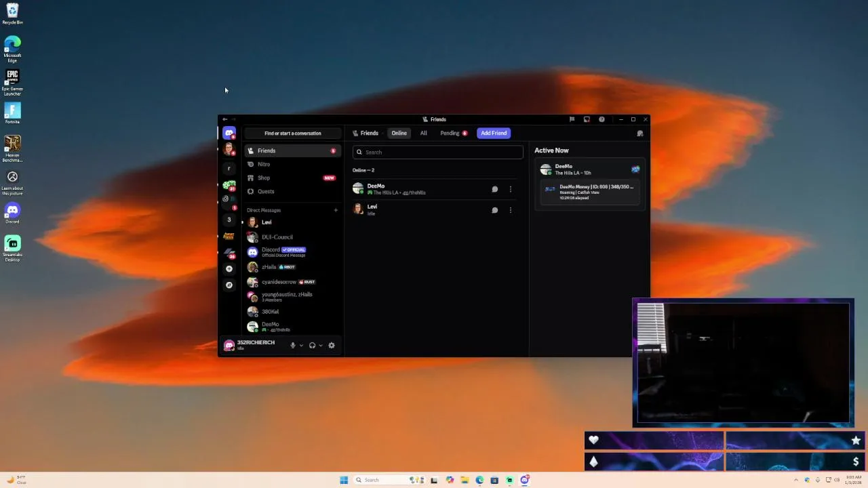
Task: Click the Discord icon in the taskbar
Action: 524,480
